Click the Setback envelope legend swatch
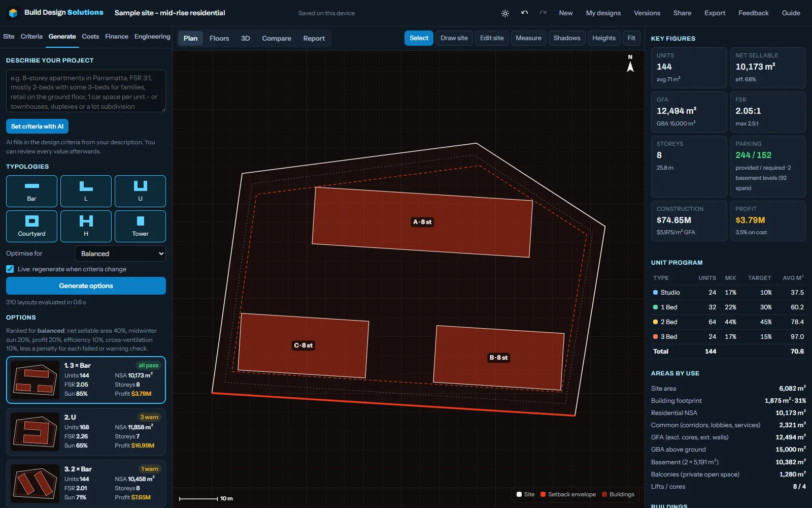 click(x=543, y=494)
